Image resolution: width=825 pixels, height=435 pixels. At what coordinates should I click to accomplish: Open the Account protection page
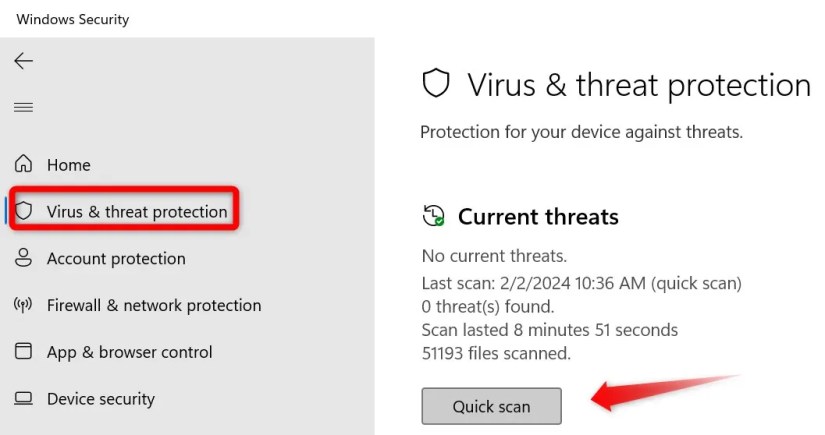(x=116, y=259)
